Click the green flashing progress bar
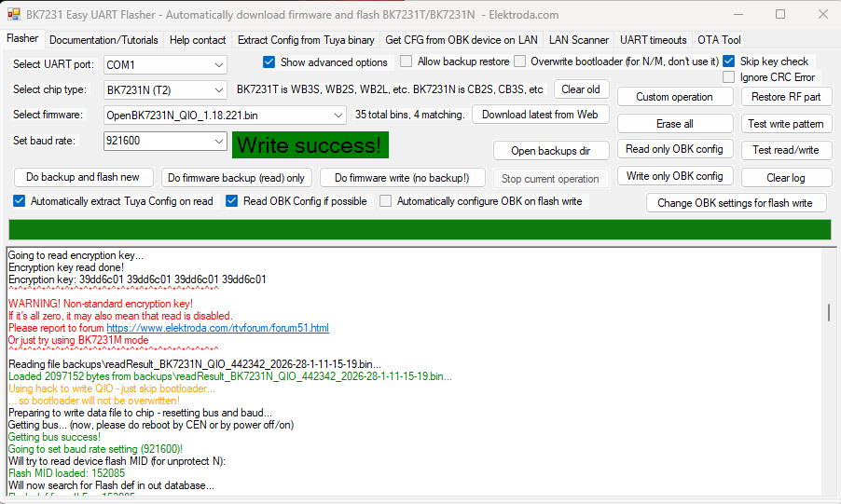This screenshot has width=841, height=504. [x=420, y=229]
